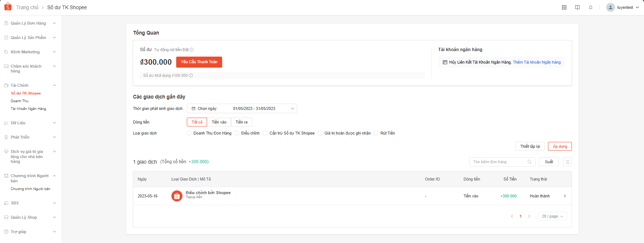Click the book guide icon in header
This screenshot has width=644, height=243.
(577, 7)
